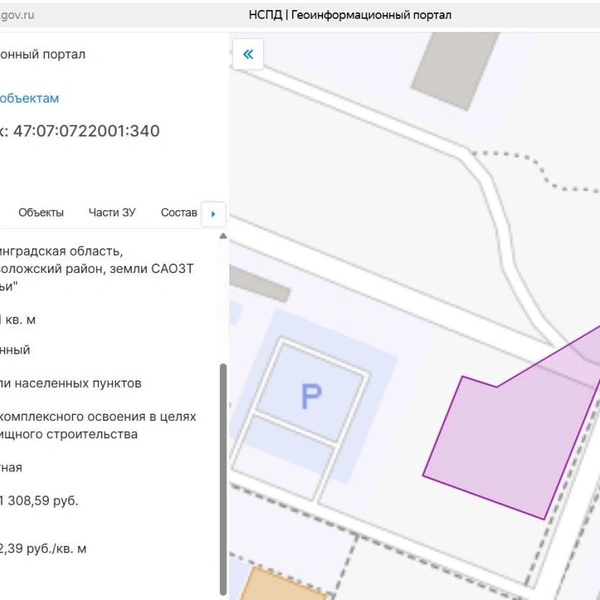
Task: Click 'комплексного освоения в целях' usage text
Action: pyautogui.click(x=98, y=416)
